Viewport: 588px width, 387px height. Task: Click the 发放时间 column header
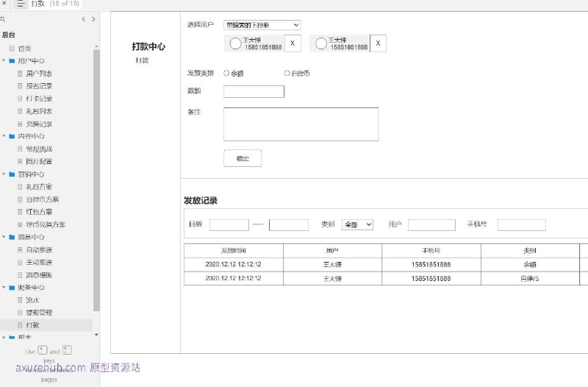(x=234, y=250)
